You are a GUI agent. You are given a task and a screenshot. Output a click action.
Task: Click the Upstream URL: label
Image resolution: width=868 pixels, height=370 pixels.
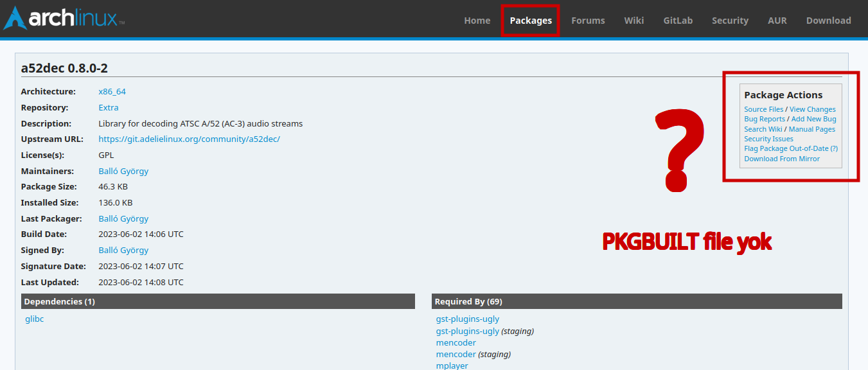point(51,139)
